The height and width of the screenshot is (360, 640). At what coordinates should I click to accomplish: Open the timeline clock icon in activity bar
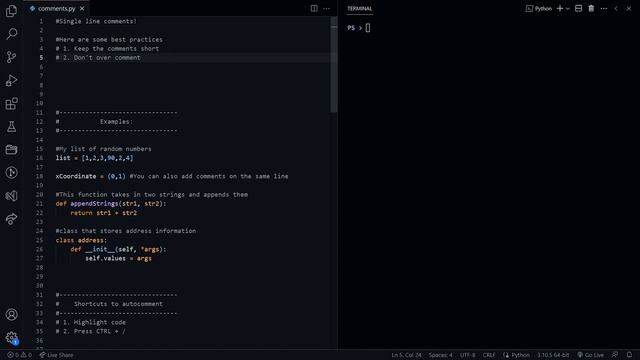pyautogui.click(x=11, y=173)
